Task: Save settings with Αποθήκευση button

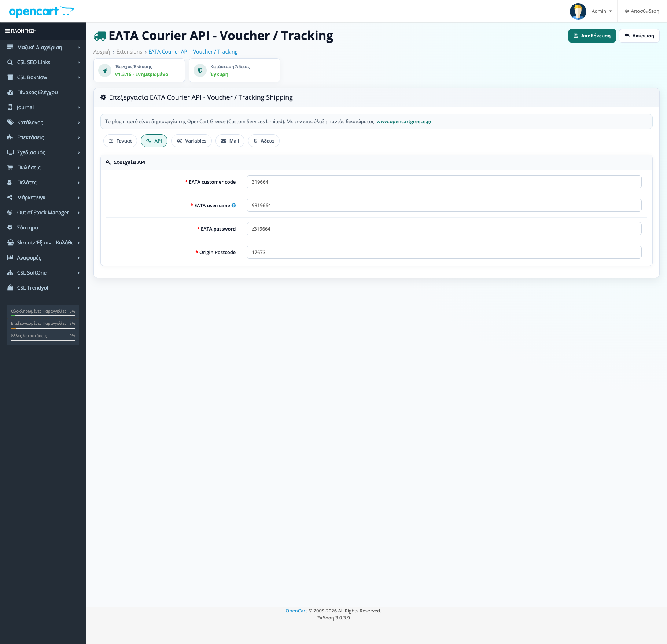Action: point(592,36)
